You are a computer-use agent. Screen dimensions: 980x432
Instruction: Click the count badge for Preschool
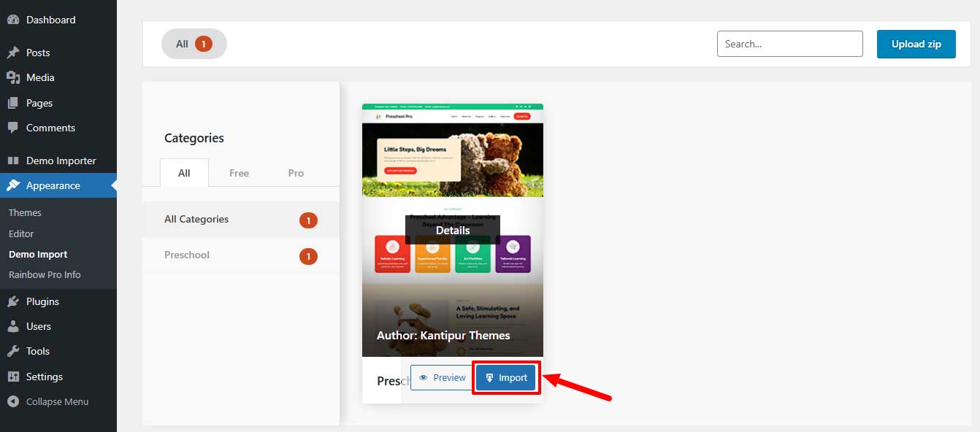pos(308,256)
